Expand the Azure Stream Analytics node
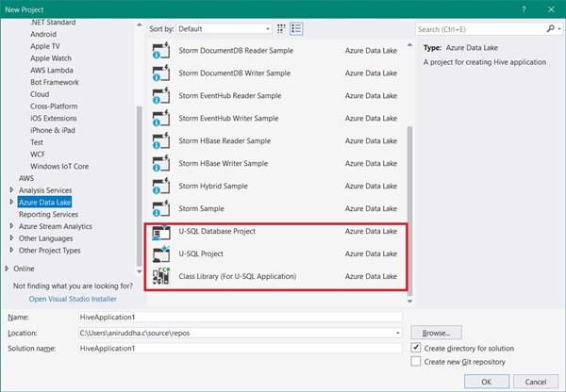The image size is (566, 392). click(11, 226)
